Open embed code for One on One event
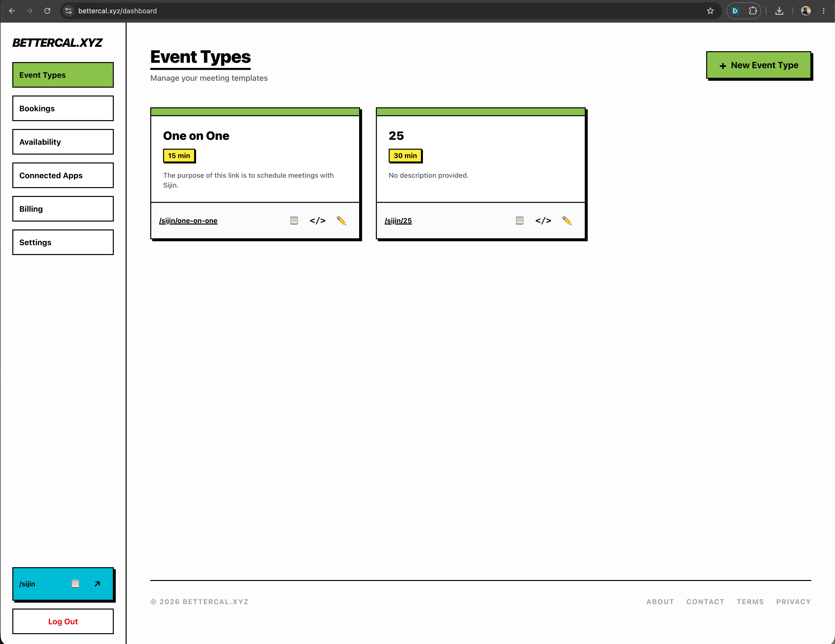The width and height of the screenshot is (835, 644). pyautogui.click(x=317, y=221)
